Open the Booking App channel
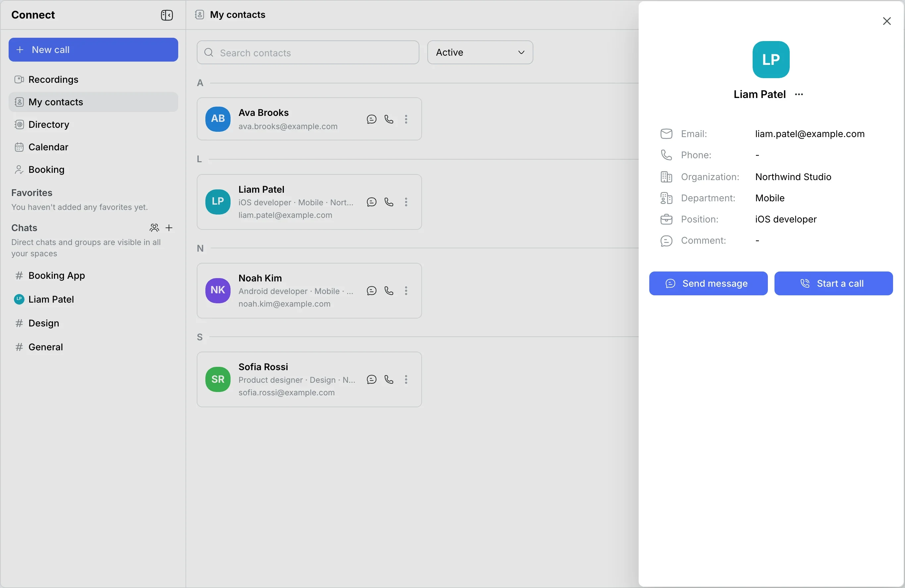The height and width of the screenshot is (588, 905). coord(93,275)
